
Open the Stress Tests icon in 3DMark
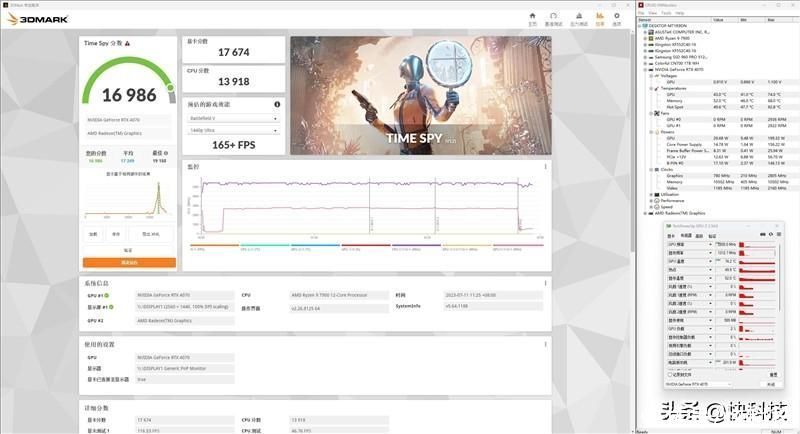pyautogui.click(x=579, y=16)
